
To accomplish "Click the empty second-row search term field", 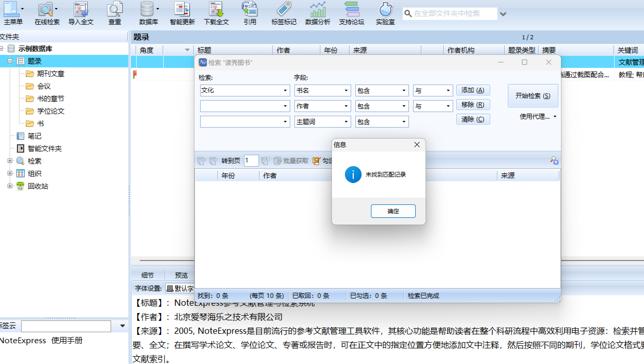I will point(245,106).
